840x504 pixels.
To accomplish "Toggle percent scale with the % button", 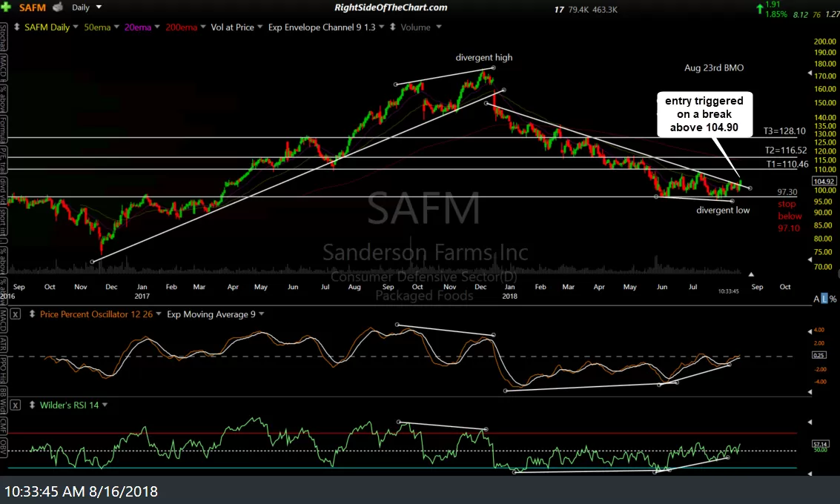I will point(833,299).
